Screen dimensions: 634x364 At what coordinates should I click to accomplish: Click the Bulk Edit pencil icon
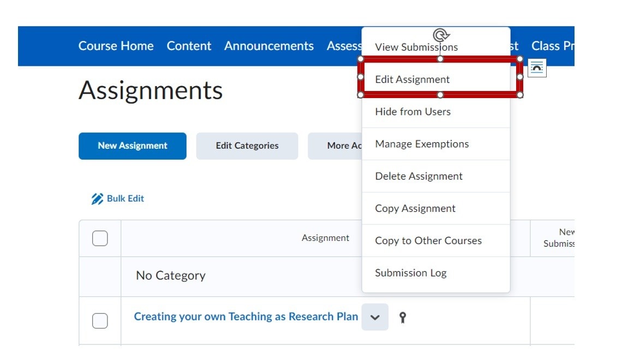(x=97, y=199)
